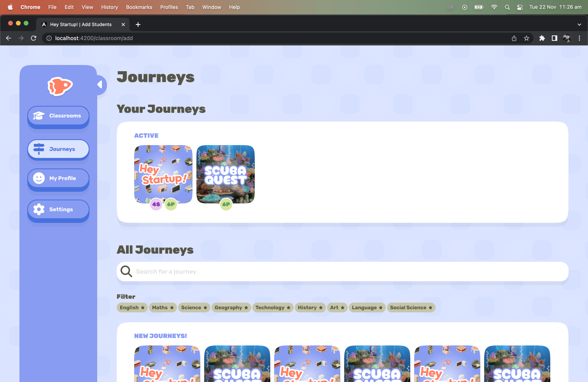Toggle the Language filter chip

367,308
